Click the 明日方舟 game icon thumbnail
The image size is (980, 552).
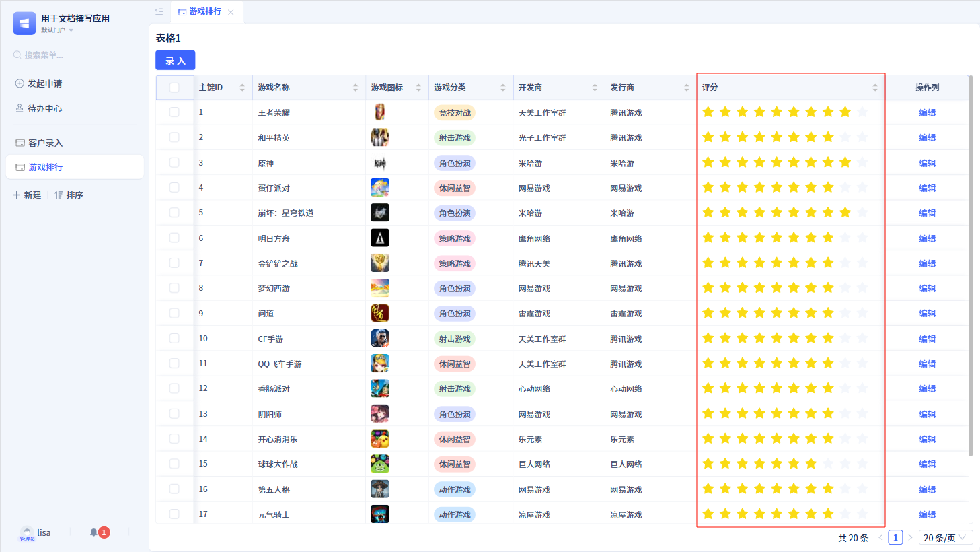pos(380,238)
